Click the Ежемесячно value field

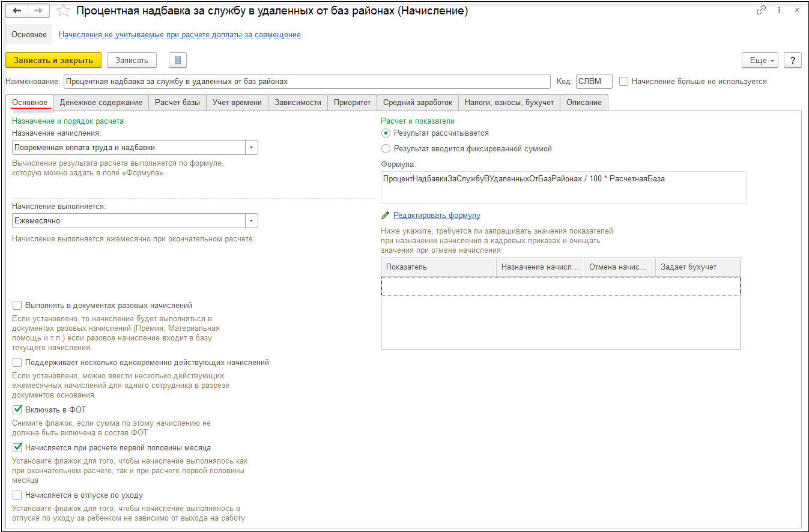coord(129,221)
